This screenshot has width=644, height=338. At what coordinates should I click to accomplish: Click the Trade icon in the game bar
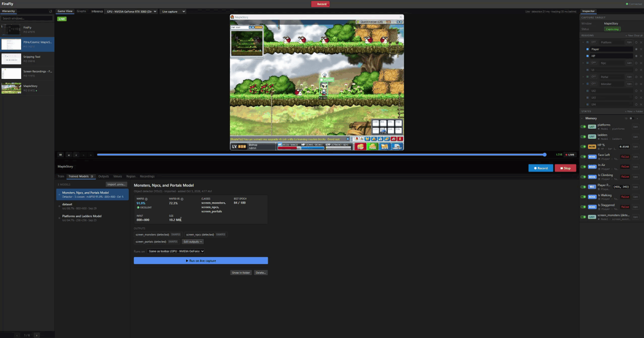tap(372, 146)
